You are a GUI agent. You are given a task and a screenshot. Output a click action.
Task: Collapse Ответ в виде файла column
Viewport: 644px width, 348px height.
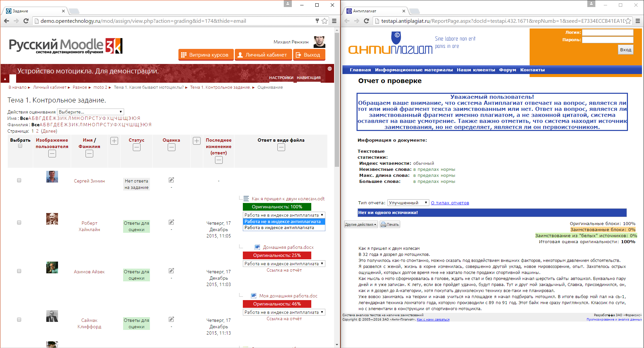pyautogui.click(x=281, y=147)
